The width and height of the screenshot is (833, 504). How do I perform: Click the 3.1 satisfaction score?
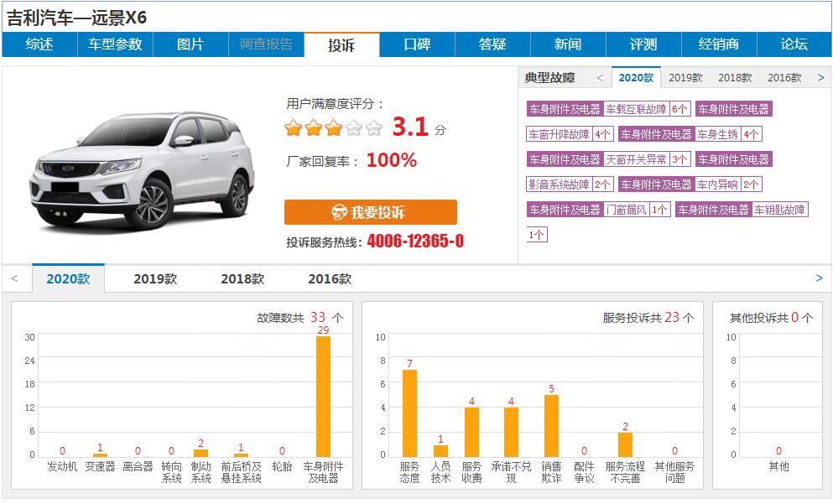pos(411,127)
